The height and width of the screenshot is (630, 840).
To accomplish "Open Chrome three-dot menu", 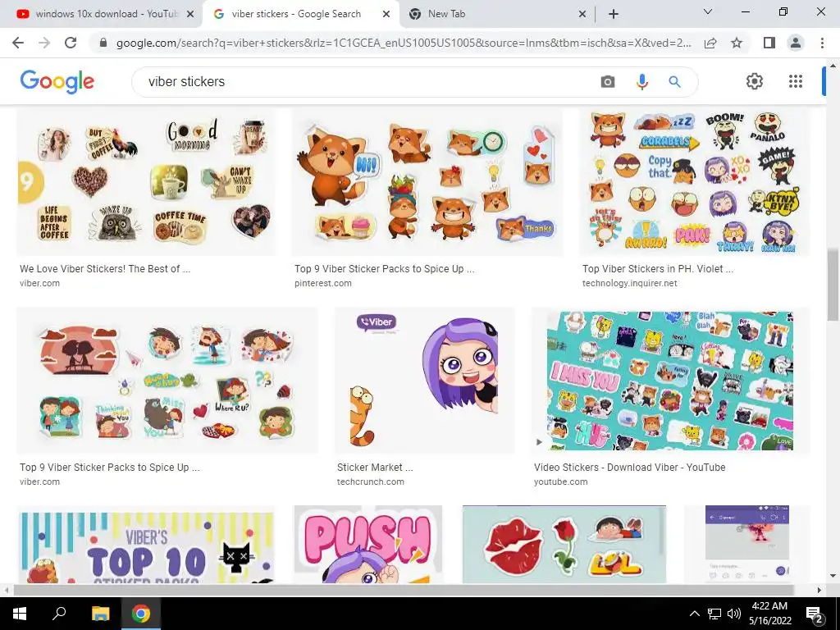I will [x=822, y=43].
